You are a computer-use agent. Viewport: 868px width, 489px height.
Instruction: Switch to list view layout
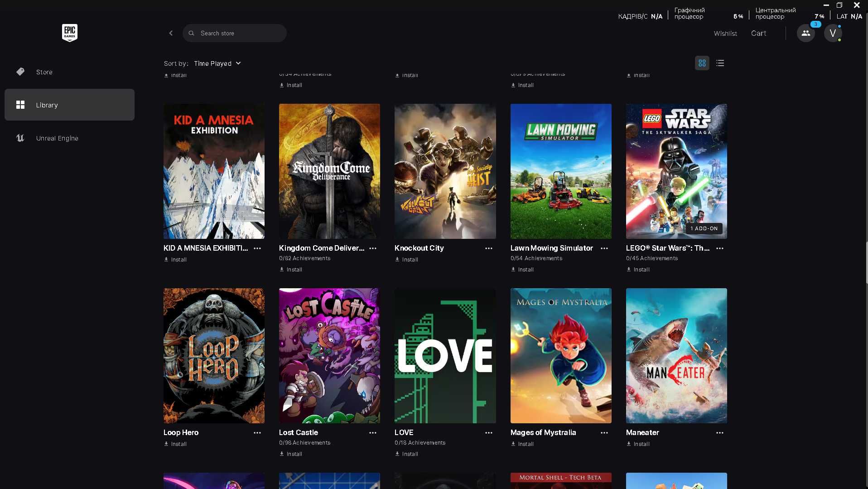[720, 63]
